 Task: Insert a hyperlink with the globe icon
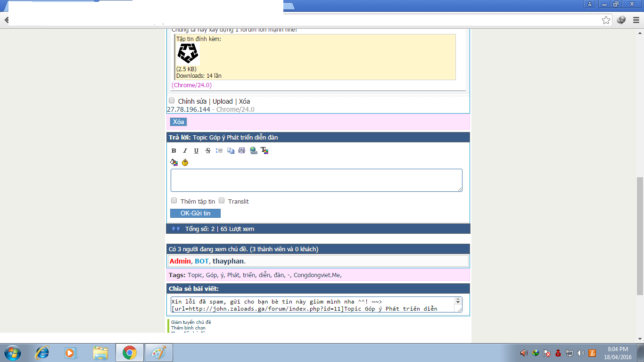pos(254,151)
